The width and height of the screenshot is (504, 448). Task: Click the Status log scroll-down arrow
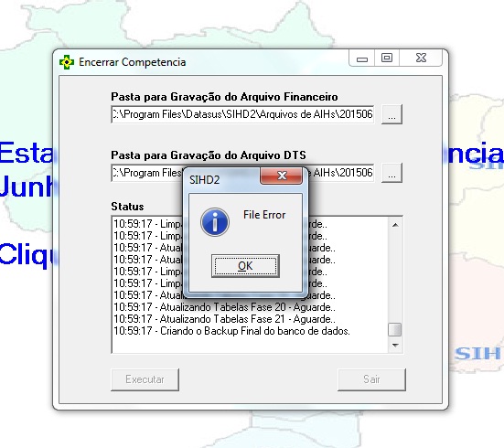(x=395, y=346)
